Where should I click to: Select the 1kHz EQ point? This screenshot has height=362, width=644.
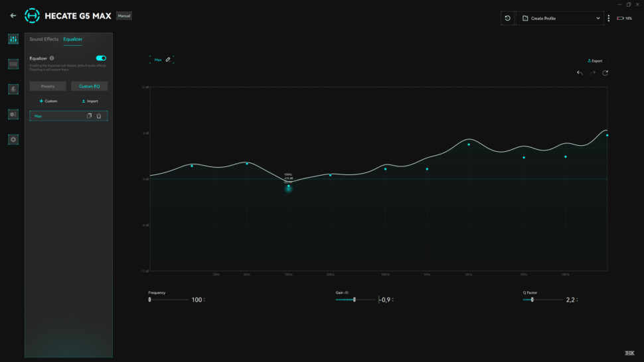click(x=427, y=169)
